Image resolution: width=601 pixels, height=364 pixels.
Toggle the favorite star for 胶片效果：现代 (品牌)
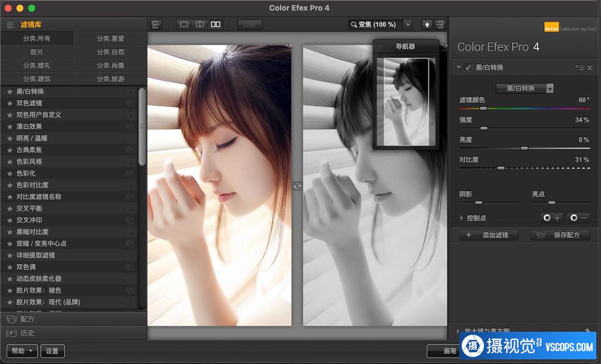10,302
